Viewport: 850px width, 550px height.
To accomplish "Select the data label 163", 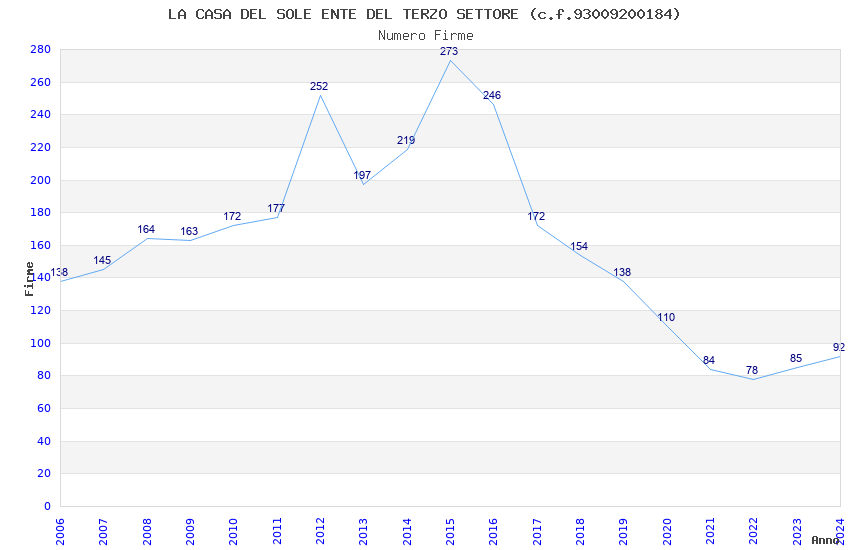I will (189, 231).
